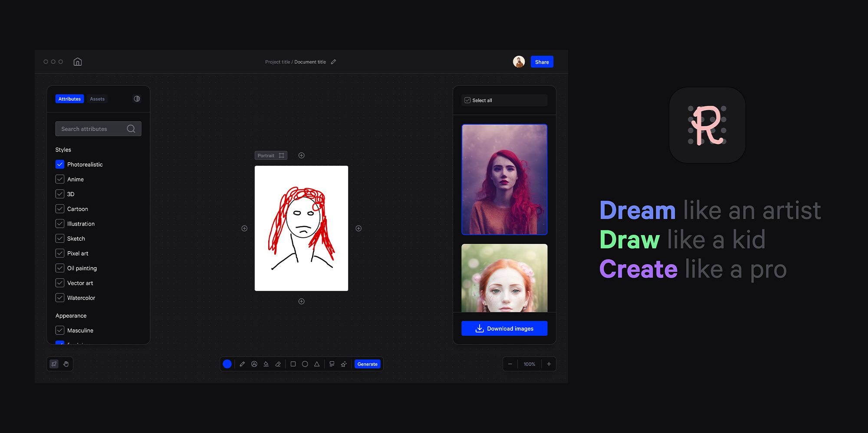Open the blue color swatch picker

coord(227,364)
